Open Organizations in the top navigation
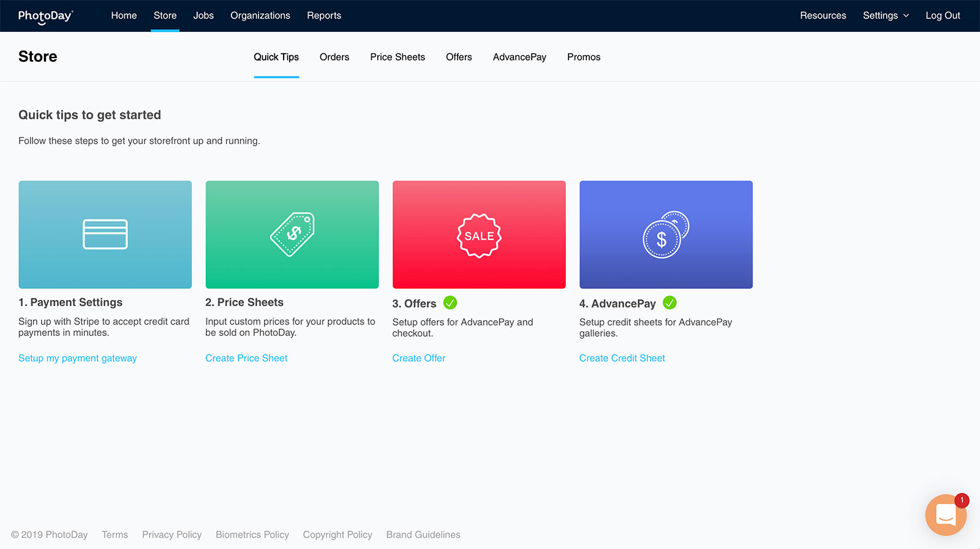980x549 pixels. [260, 16]
